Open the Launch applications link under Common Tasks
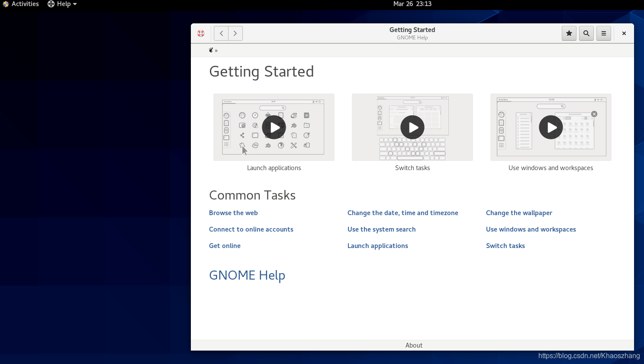The height and width of the screenshot is (364, 644). coord(378,246)
